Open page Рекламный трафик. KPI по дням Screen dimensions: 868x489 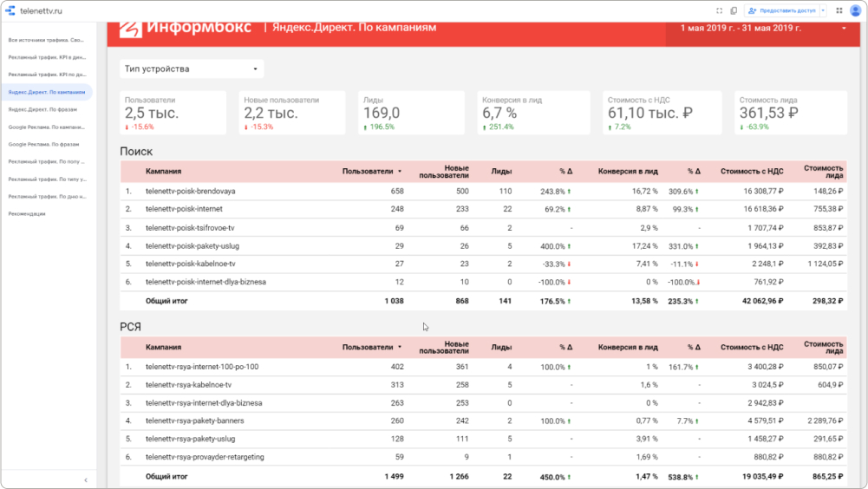coord(47,75)
